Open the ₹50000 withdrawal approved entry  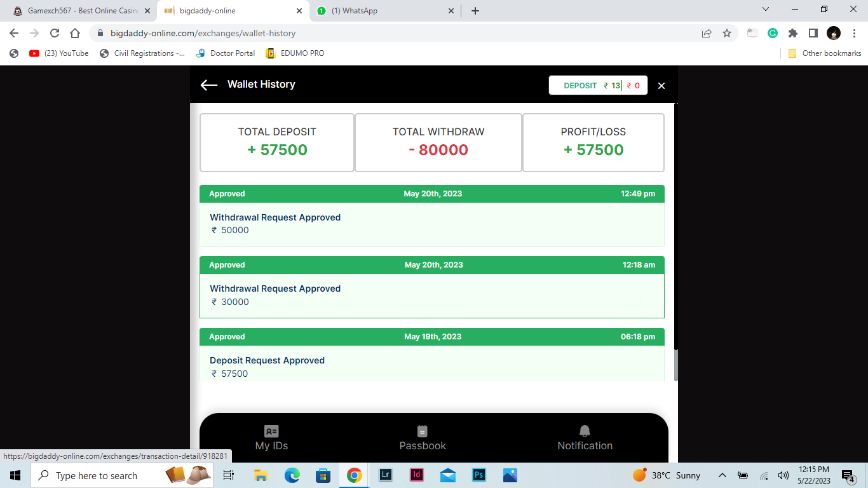point(431,224)
